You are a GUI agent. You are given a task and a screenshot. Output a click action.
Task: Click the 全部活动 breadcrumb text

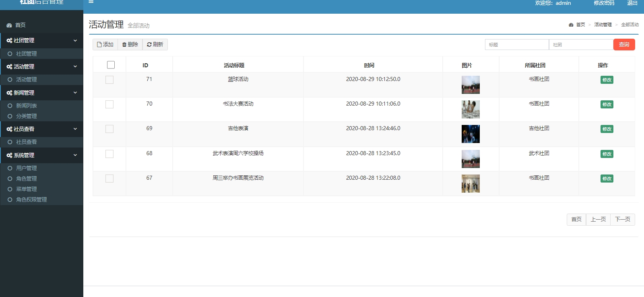630,25
